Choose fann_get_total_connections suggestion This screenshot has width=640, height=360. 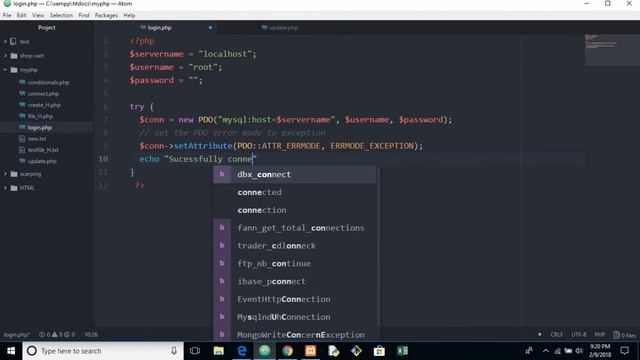pyautogui.click(x=294, y=228)
